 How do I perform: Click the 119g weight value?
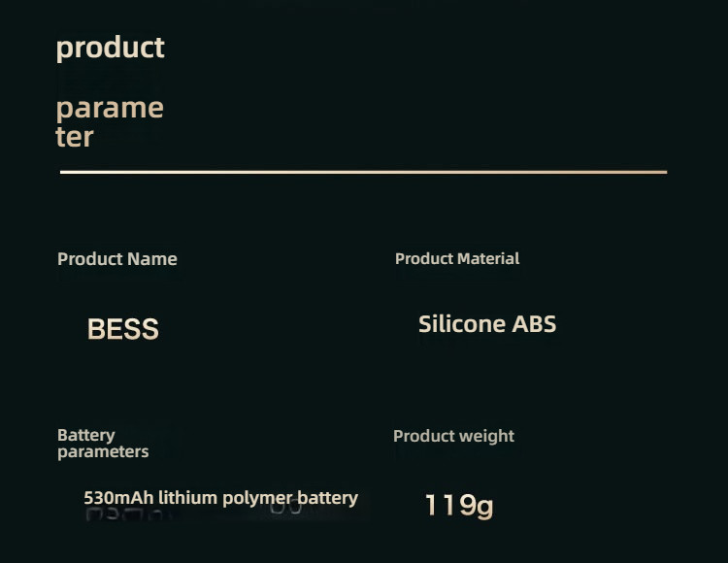point(459,506)
